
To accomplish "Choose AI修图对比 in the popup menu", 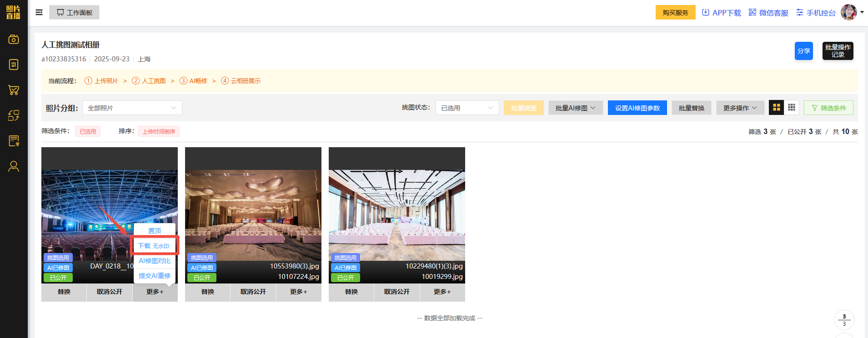I will 155,261.
